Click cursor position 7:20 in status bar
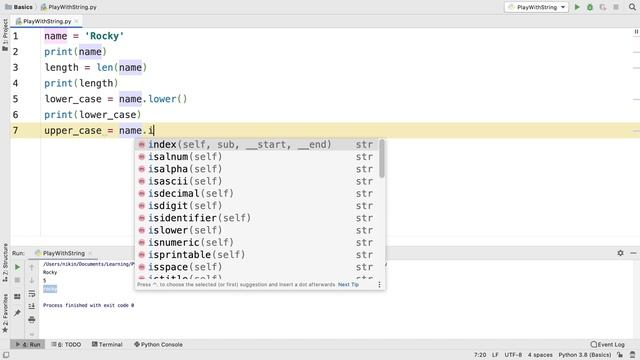 coord(480,355)
